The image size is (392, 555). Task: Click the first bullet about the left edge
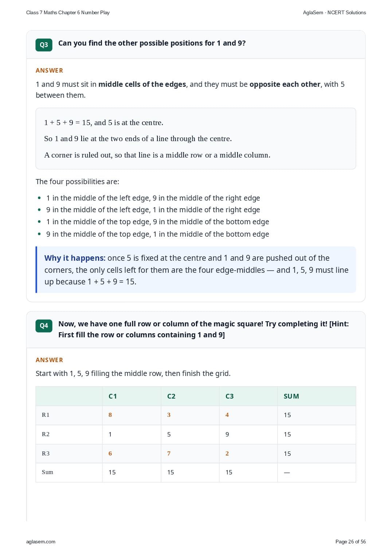pos(153,198)
